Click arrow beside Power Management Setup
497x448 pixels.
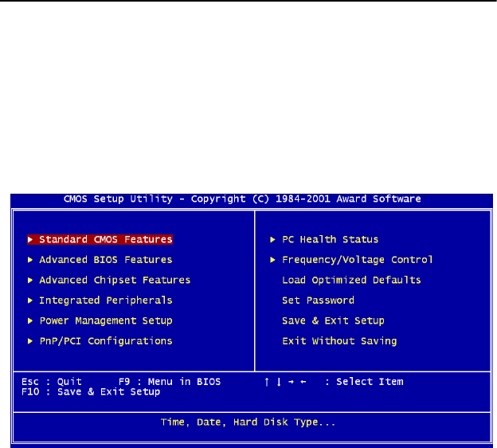(30, 320)
